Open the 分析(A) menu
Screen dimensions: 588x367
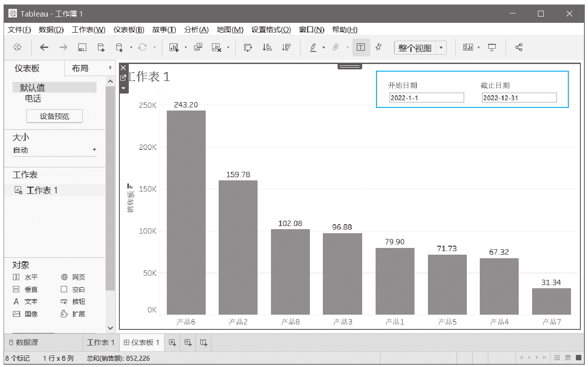(x=196, y=30)
